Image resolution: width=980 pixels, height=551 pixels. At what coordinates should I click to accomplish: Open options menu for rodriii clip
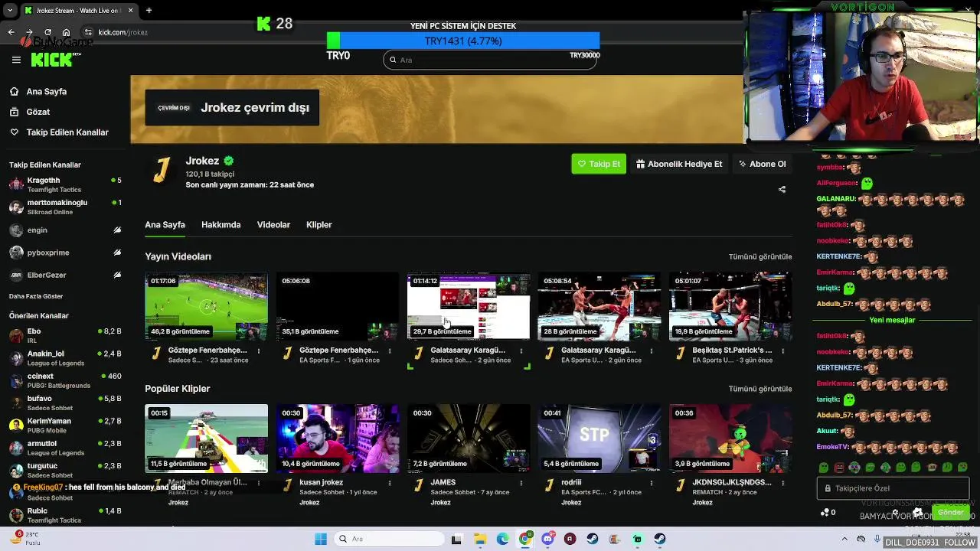coord(652,484)
